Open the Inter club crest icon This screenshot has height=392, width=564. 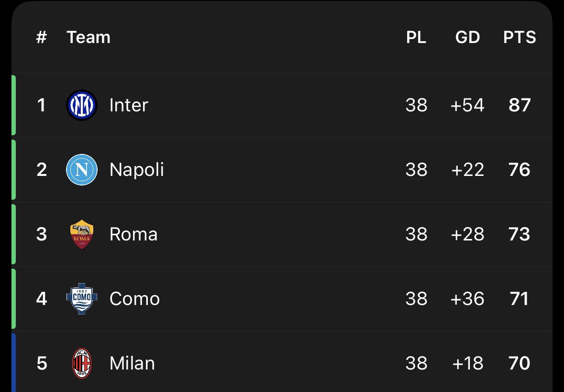(82, 105)
